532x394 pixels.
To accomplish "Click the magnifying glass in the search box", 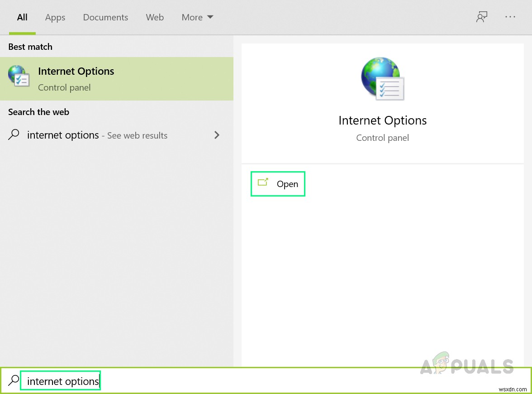I will (x=14, y=381).
